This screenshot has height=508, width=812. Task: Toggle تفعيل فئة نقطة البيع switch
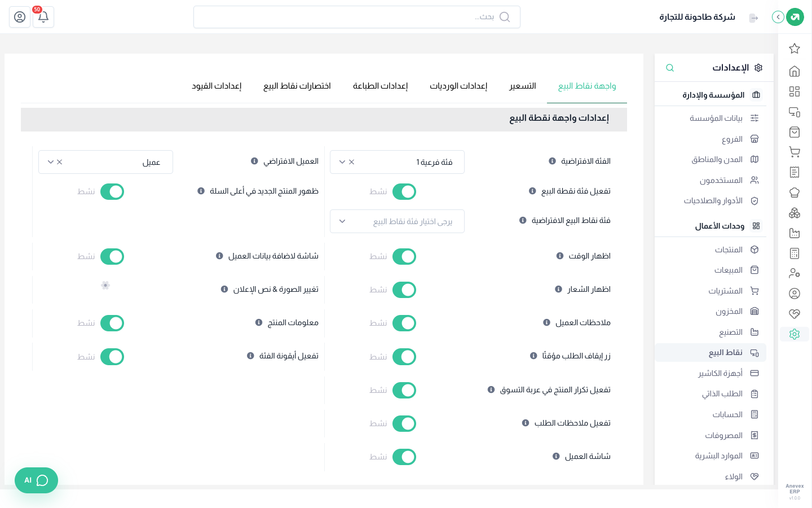click(x=404, y=191)
